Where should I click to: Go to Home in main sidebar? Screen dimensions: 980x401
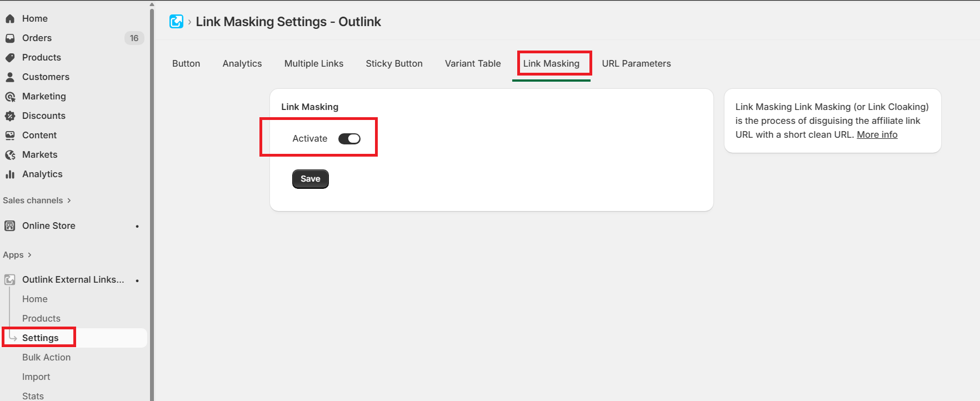click(x=35, y=18)
